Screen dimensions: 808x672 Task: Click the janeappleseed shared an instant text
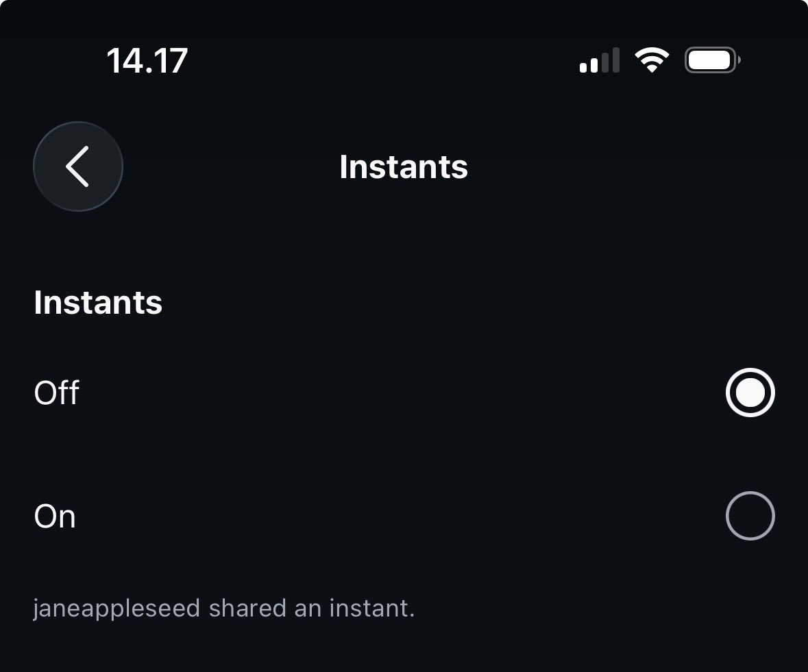224,609
